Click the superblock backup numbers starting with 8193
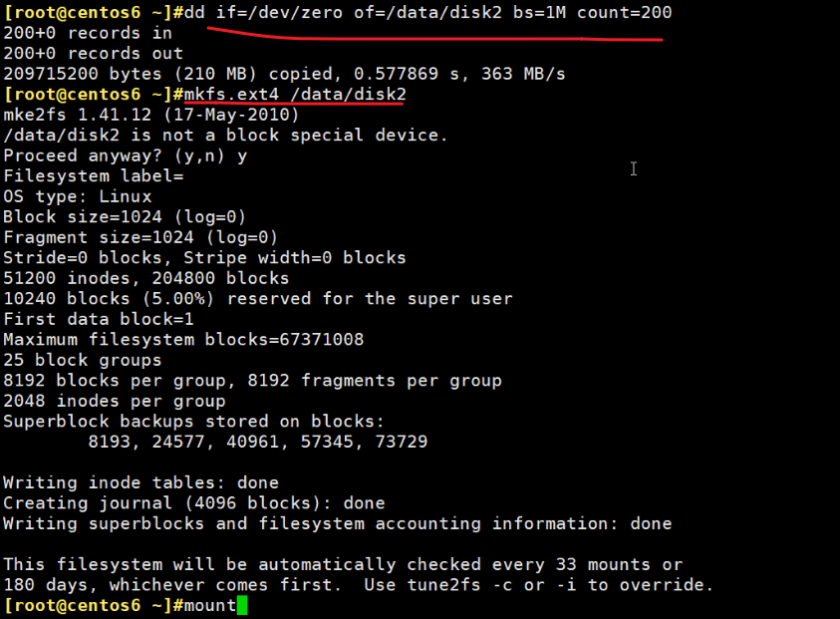Screen dimensions: 840x619 click(x=258, y=442)
